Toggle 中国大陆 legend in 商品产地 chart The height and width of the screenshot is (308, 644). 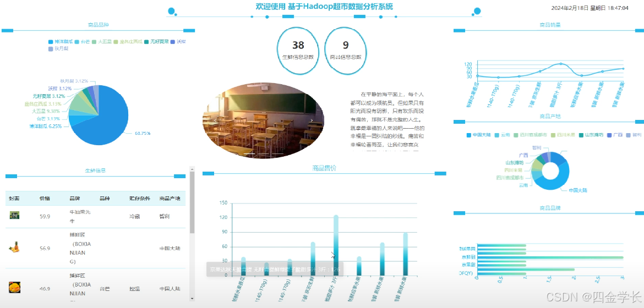click(x=479, y=135)
